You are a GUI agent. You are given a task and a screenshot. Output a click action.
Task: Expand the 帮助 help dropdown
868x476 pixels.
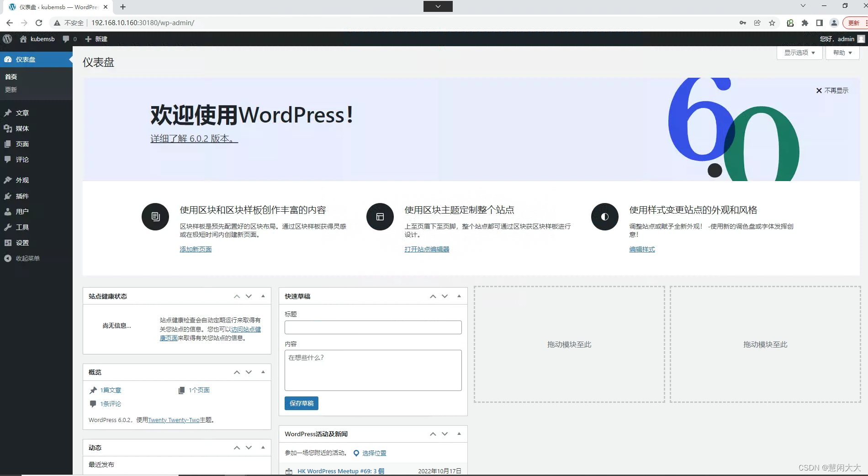coord(842,53)
